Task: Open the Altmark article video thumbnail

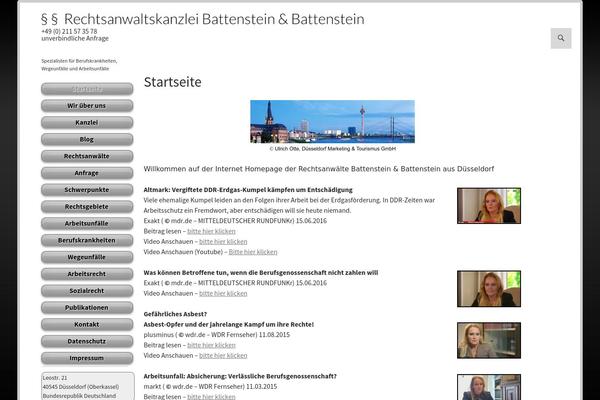Action: point(489,206)
